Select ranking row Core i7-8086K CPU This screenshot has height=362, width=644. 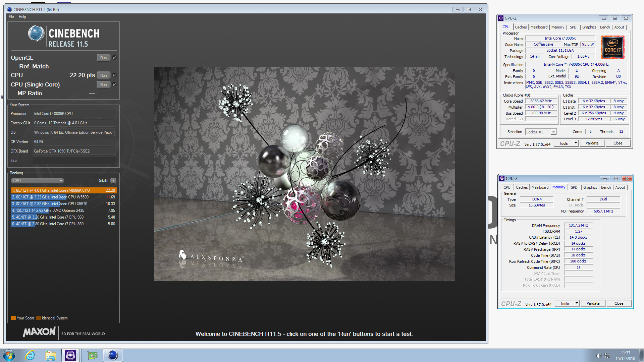(x=63, y=190)
